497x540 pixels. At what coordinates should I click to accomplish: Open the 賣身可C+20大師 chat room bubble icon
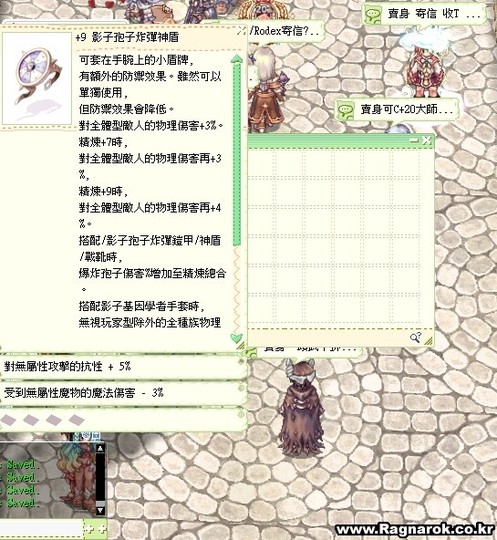(345, 111)
